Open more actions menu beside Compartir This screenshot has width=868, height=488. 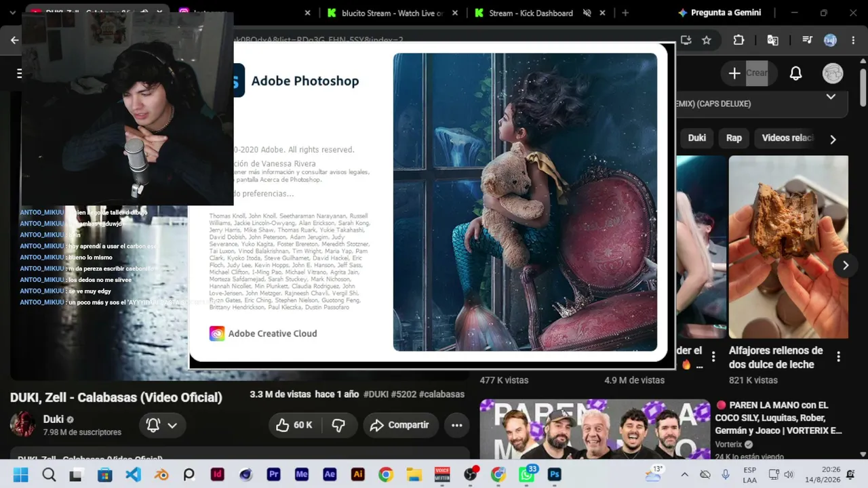457,425
